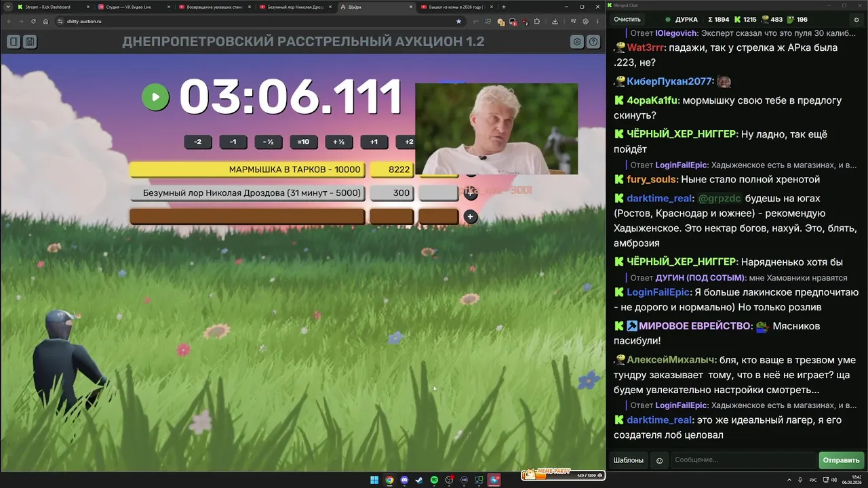
Task: Open the emoji picker in chat
Action: pyautogui.click(x=659, y=460)
